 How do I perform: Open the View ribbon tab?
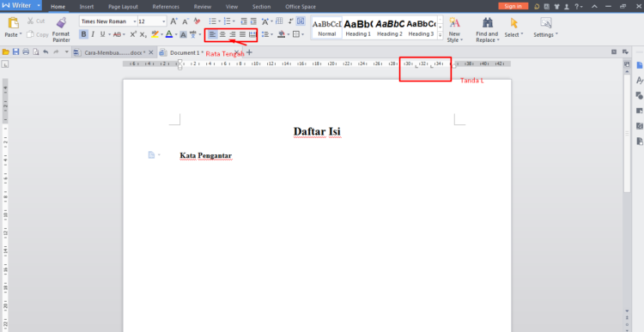[232, 7]
